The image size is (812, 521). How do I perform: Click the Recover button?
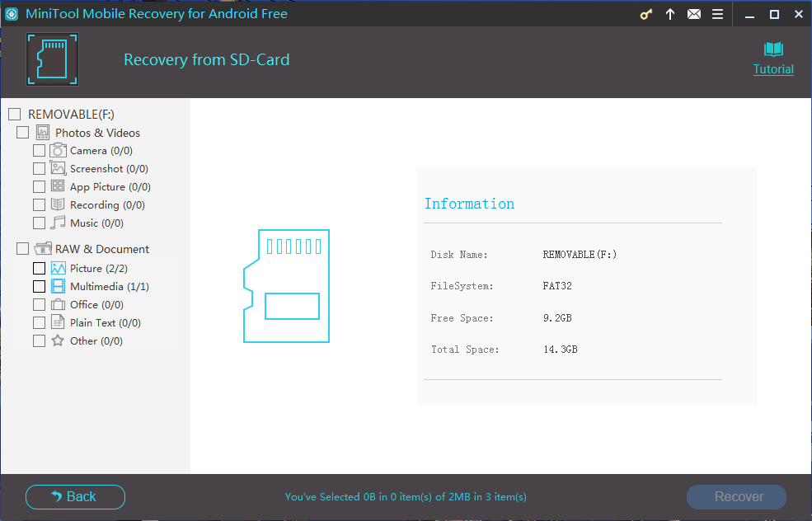coord(736,496)
